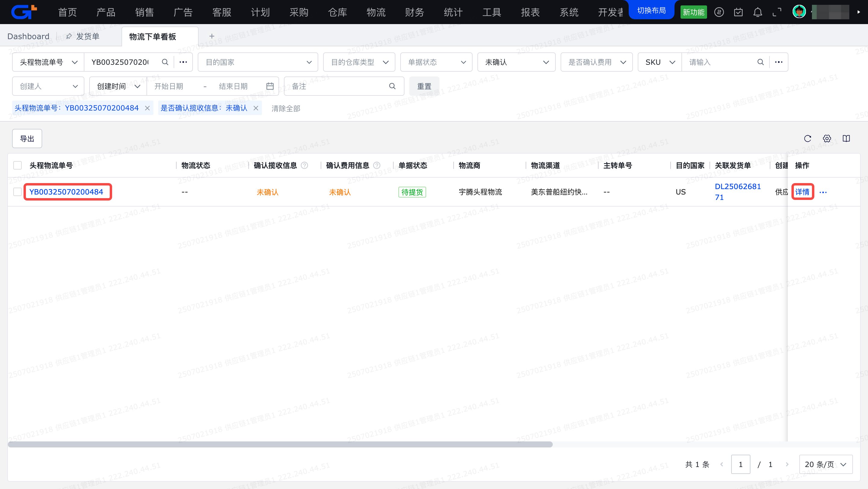Go to previous page arrow

pos(722,464)
